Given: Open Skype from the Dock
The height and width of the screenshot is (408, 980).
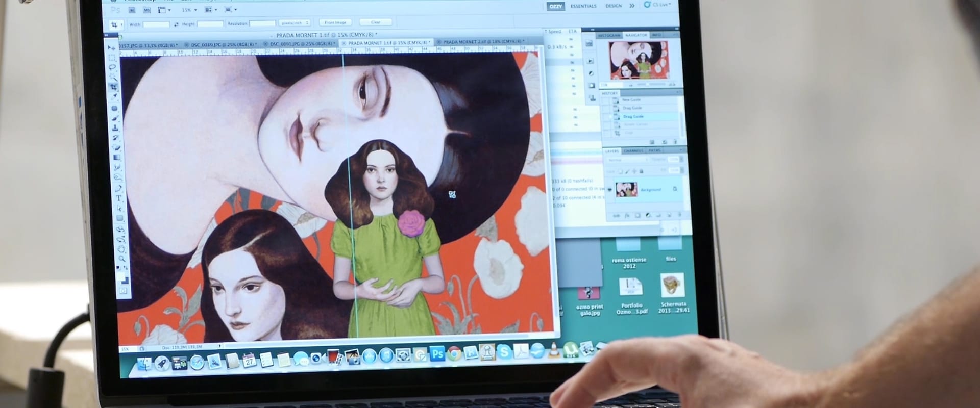Looking at the screenshot, I should (x=504, y=351).
